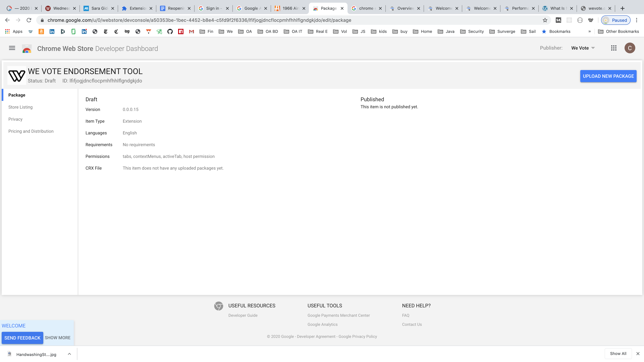The height and width of the screenshot is (362, 644).
Task: Click the Chrome three-dot menu icon
Action: 637,20
